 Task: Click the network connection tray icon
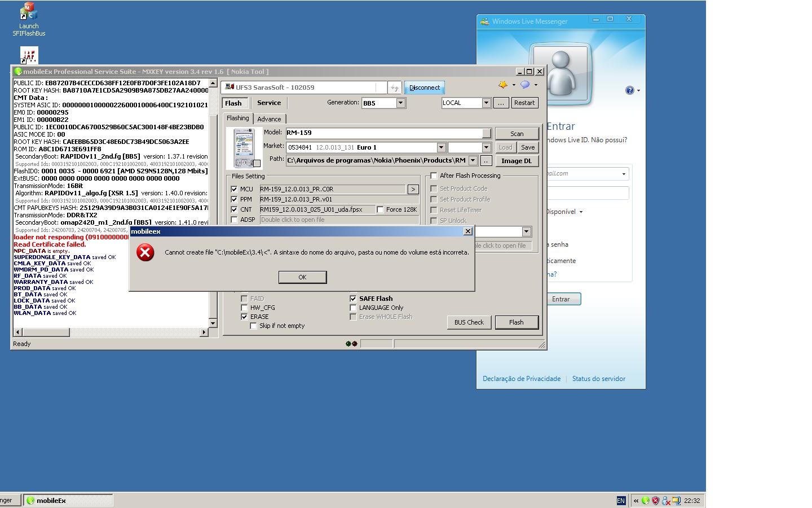click(676, 501)
